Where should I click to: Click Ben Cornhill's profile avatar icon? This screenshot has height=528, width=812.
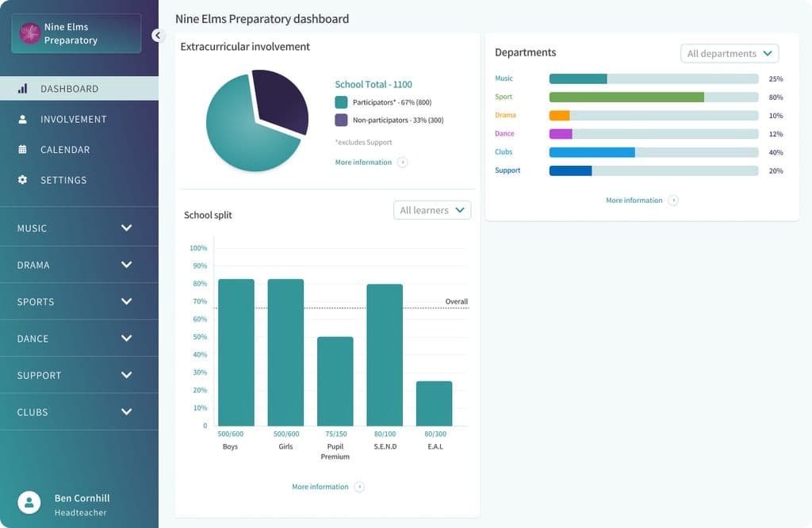click(x=29, y=503)
